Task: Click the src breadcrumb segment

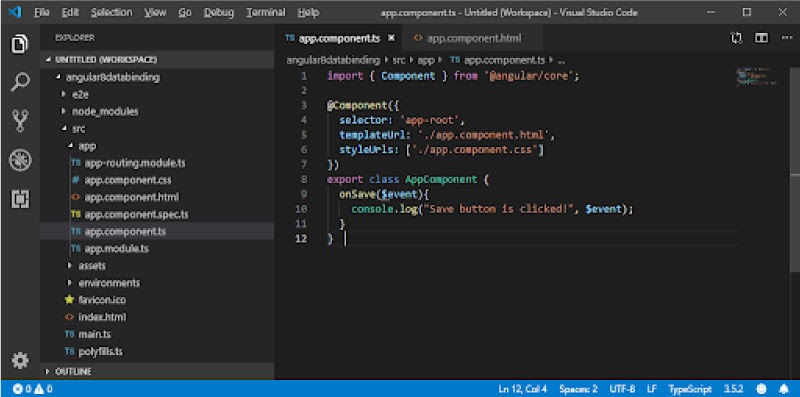Action: (398, 60)
